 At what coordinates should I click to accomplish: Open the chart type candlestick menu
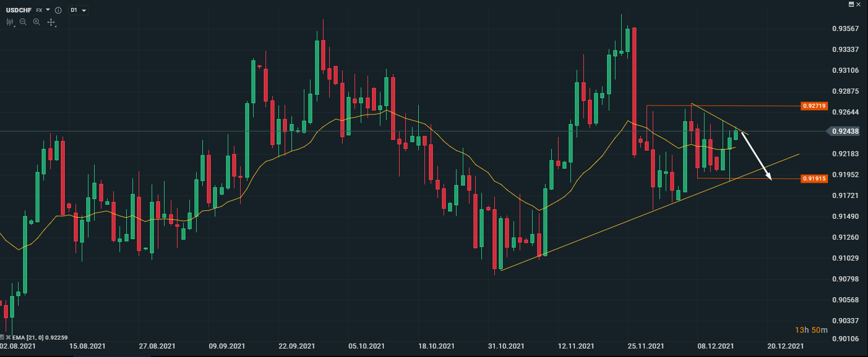tap(10, 22)
